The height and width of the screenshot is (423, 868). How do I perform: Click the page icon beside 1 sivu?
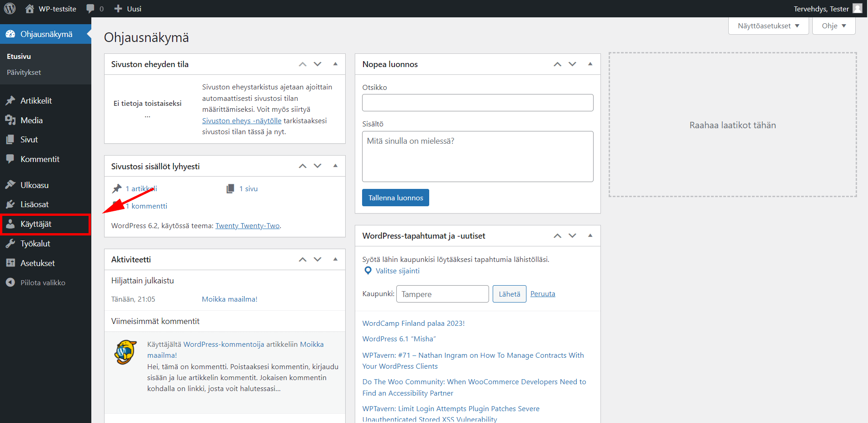[x=231, y=188]
